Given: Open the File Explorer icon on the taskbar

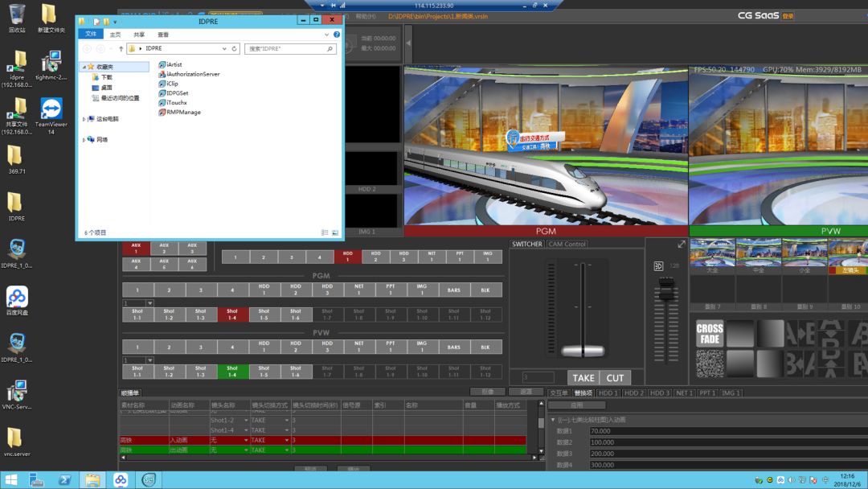Looking at the screenshot, I should tap(92, 480).
